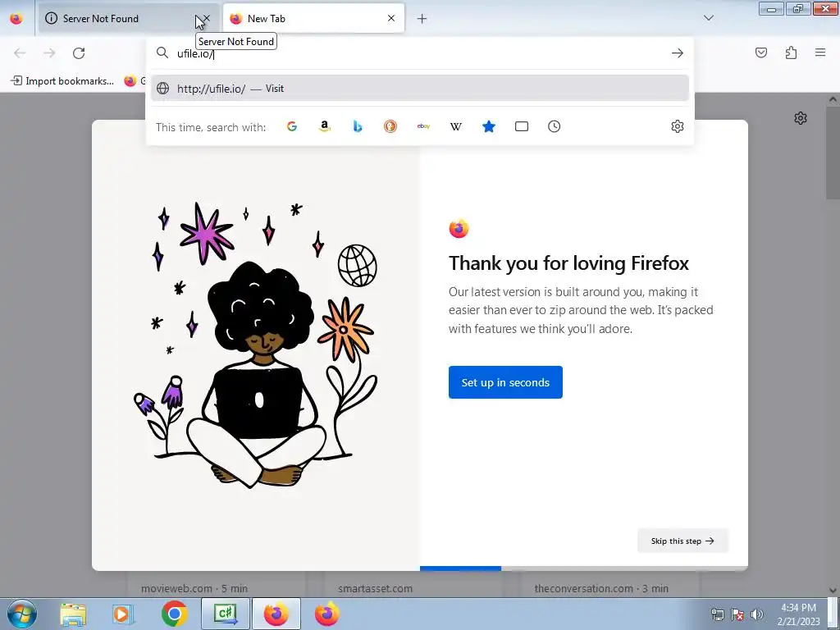Viewport: 840px width, 630px height.
Task: Search this time with Bing
Action: pos(358,126)
